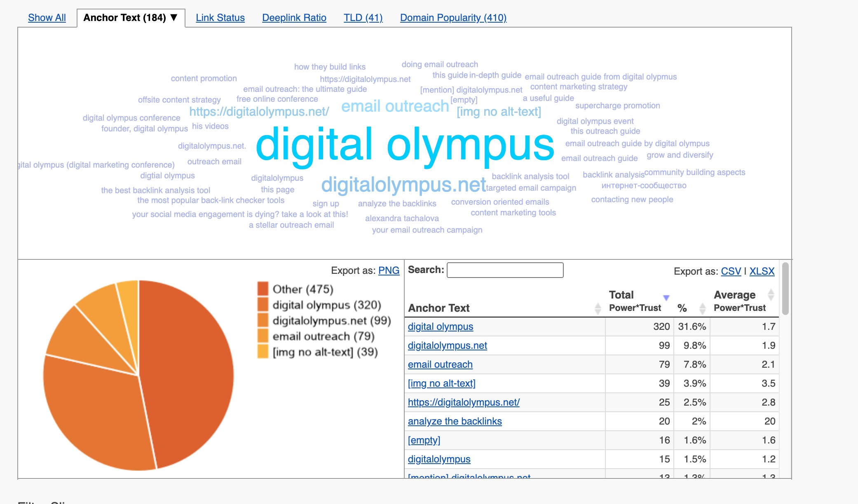
Task: Click '[img no alt-text]' in the word cloud
Action: (499, 112)
